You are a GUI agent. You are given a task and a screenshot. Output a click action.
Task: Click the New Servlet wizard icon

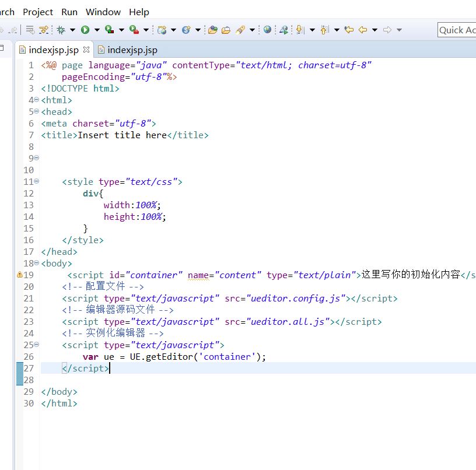click(186, 30)
